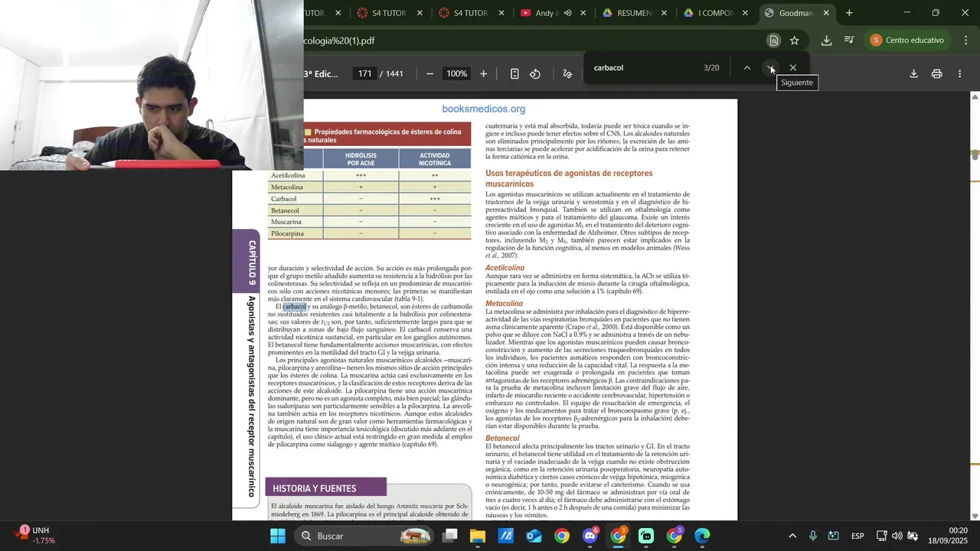Image resolution: width=980 pixels, height=551 pixels.
Task: Zoom out the PDF
Action: click(430, 74)
